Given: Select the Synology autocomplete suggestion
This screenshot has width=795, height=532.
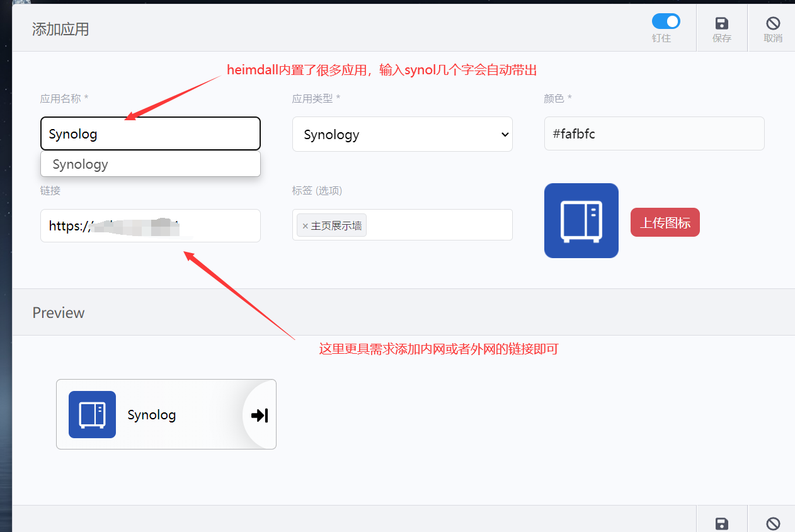Looking at the screenshot, I should 151,164.
